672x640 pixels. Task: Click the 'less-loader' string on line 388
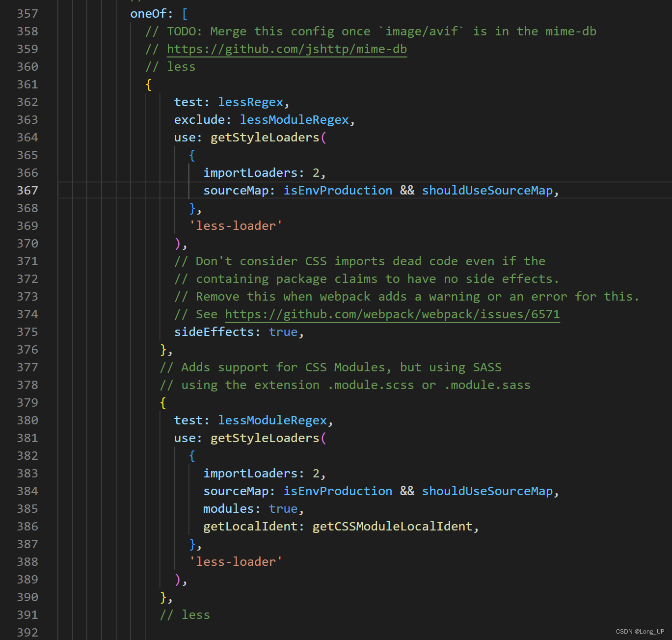pyautogui.click(x=236, y=562)
